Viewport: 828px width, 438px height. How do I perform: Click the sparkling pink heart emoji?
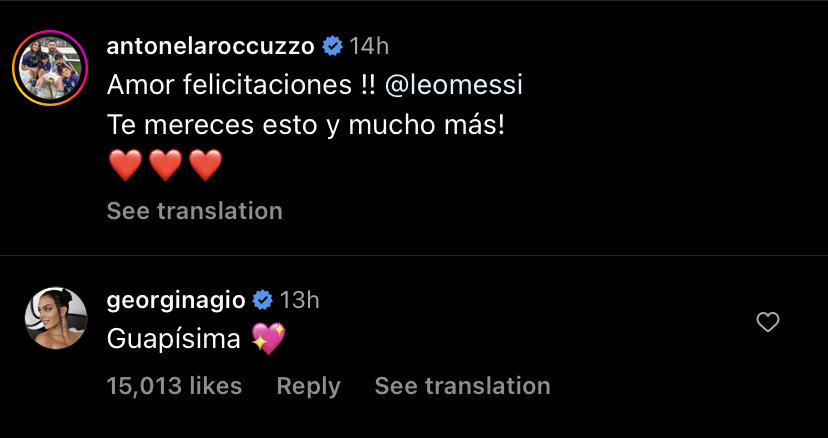tap(268, 340)
